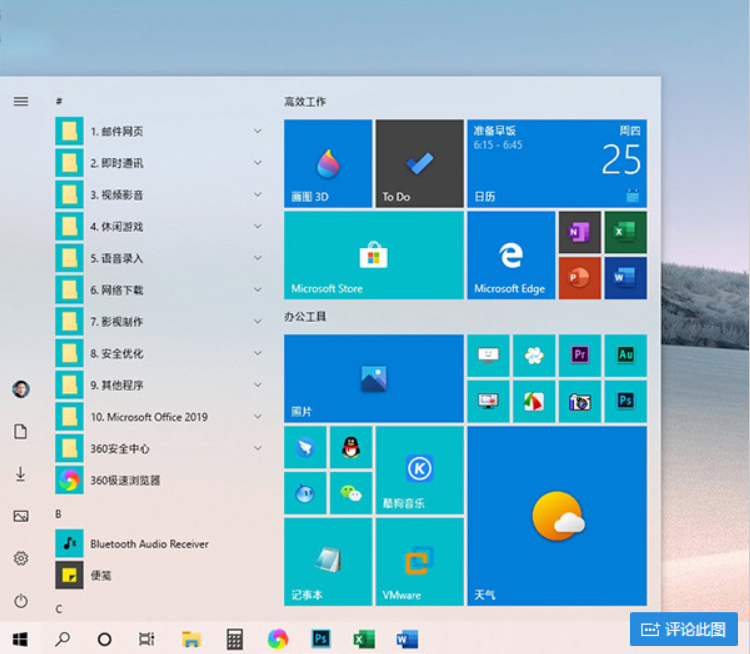The width and height of the screenshot is (750, 654).
Task: Open 360极速浏览器 in the app list
Action: (x=158, y=480)
